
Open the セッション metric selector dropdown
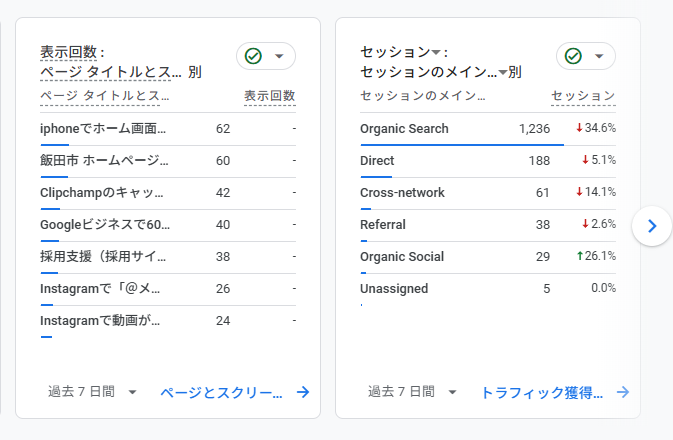pos(436,52)
